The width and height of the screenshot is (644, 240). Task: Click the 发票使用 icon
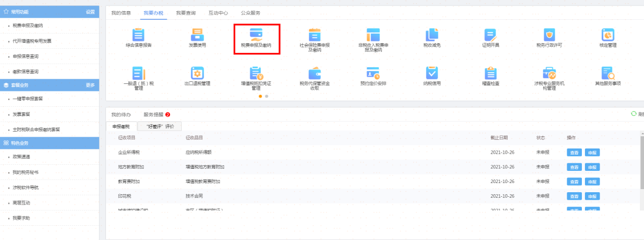point(197,35)
